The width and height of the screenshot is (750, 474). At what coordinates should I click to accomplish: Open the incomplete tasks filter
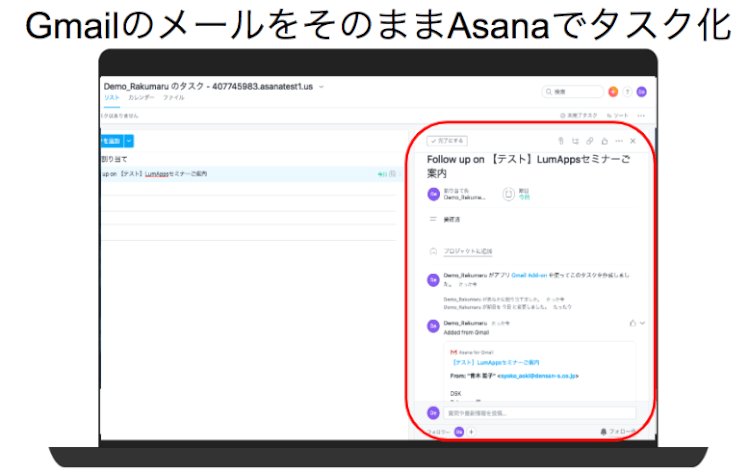[578, 115]
